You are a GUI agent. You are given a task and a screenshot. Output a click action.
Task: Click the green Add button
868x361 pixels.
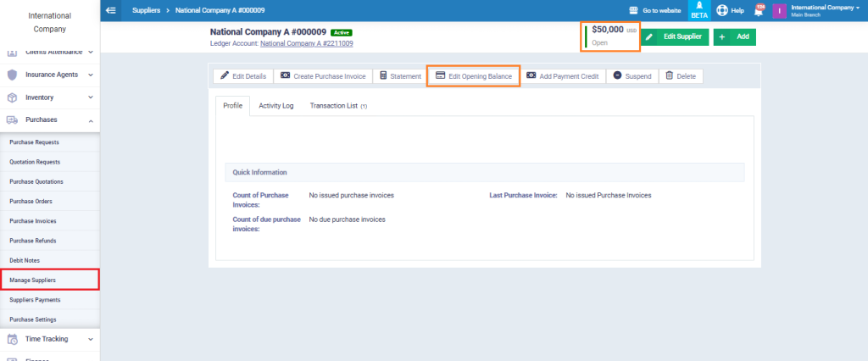click(x=735, y=37)
